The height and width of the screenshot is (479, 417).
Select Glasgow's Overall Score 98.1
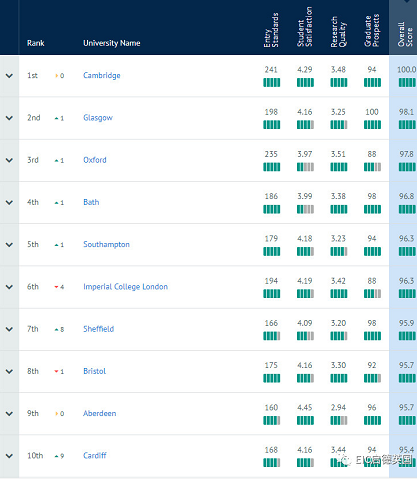tap(406, 112)
